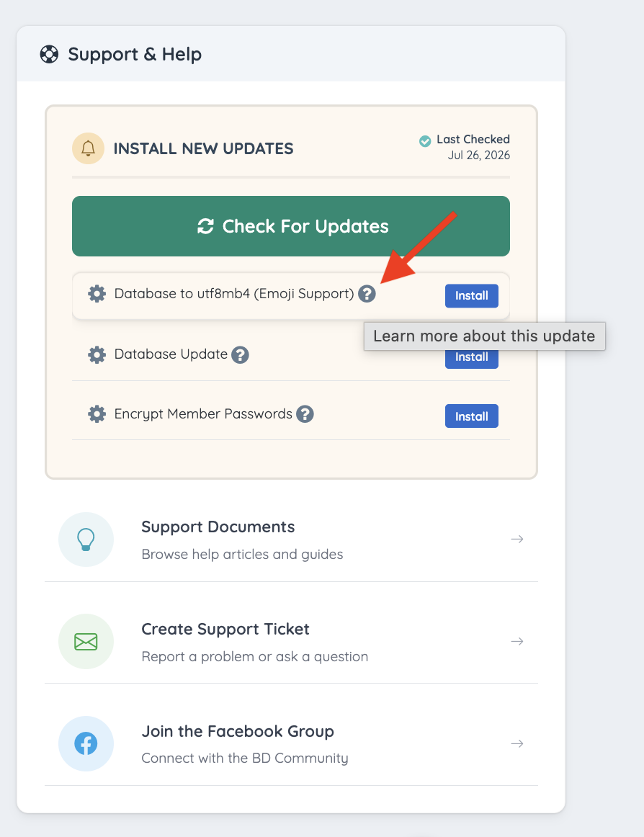This screenshot has height=837, width=644.
Task: Click the Check For Updates button
Action: click(291, 226)
